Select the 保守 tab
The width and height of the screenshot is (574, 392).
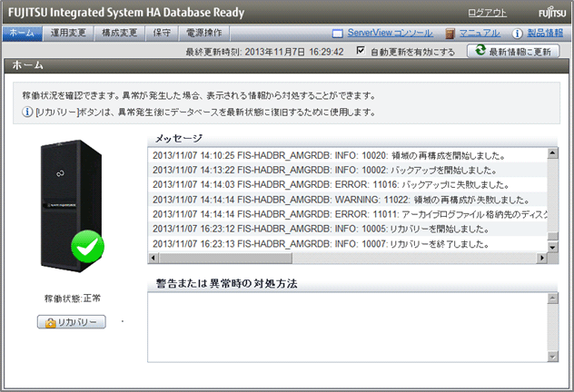pyautogui.click(x=162, y=34)
